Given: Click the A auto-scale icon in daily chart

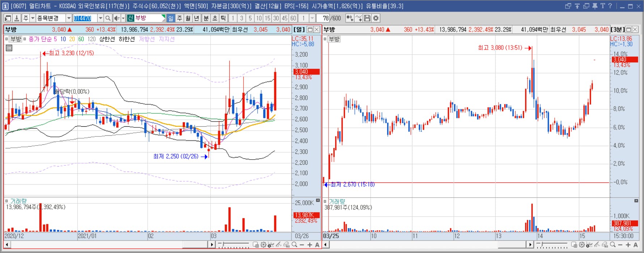Looking at the screenshot, I should click(x=317, y=245).
